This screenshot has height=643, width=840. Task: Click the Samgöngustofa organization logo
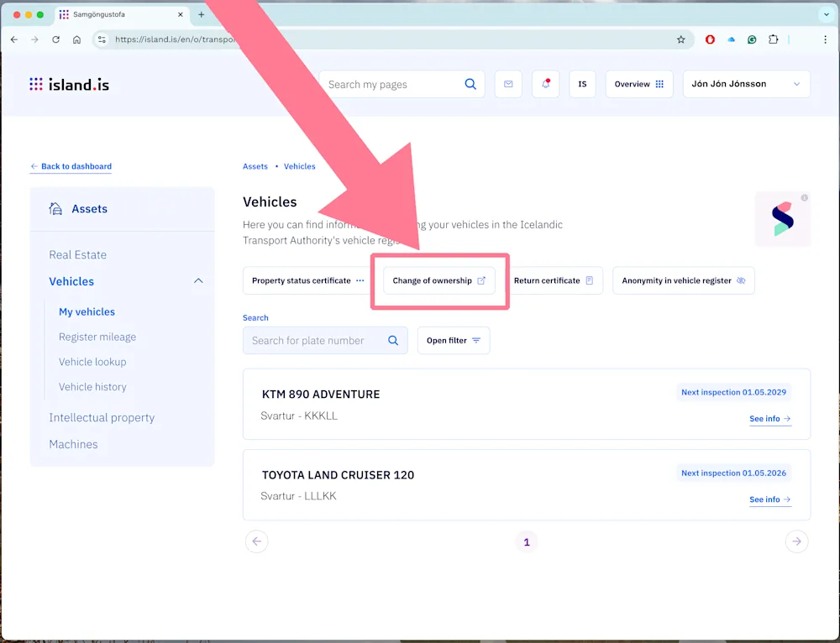[x=782, y=219]
